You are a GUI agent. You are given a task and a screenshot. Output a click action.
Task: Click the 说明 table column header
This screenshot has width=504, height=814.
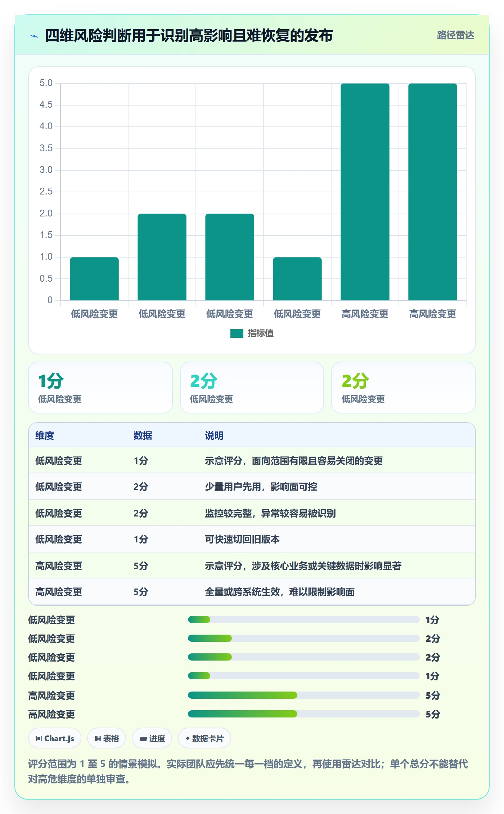214,435
